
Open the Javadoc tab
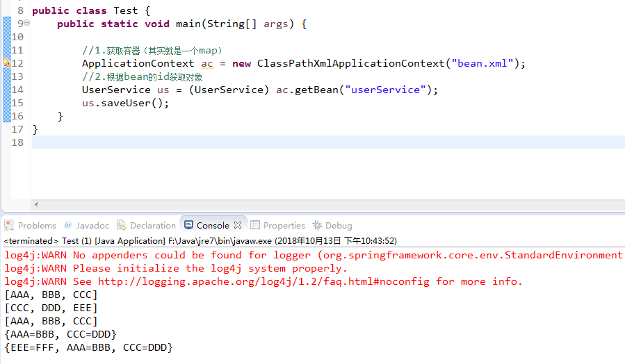(87, 225)
